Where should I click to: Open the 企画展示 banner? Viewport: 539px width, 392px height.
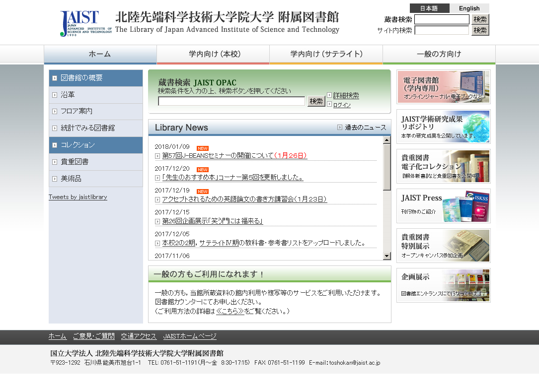pyautogui.click(x=444, y=286)
